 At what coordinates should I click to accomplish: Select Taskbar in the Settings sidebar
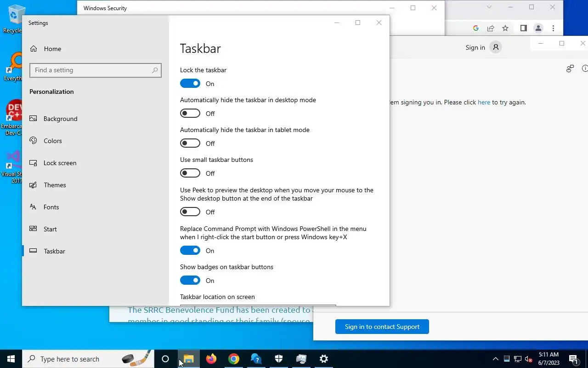(96, 251)
